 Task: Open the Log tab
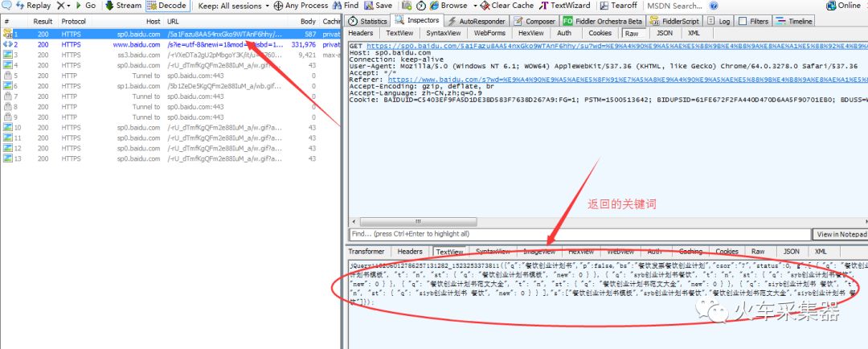719,21
